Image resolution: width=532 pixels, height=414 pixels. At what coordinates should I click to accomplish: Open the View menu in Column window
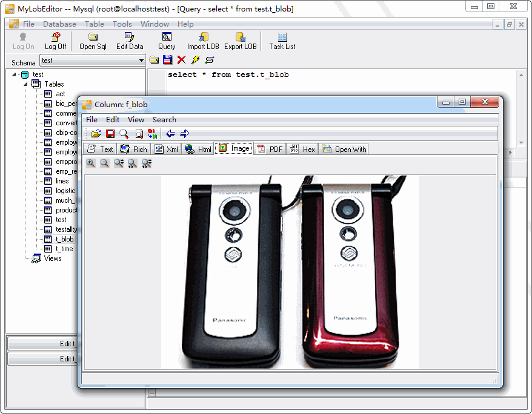click(136, 120)
